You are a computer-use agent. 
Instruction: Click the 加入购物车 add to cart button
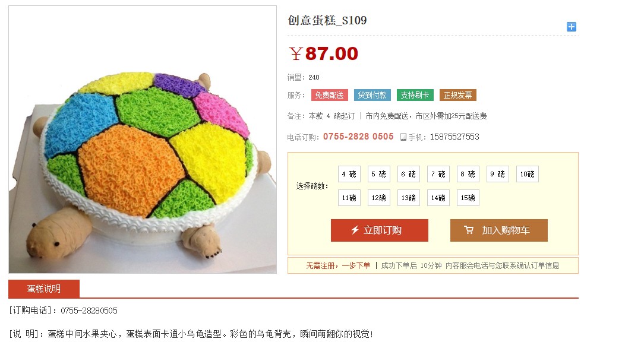[498, 230]
